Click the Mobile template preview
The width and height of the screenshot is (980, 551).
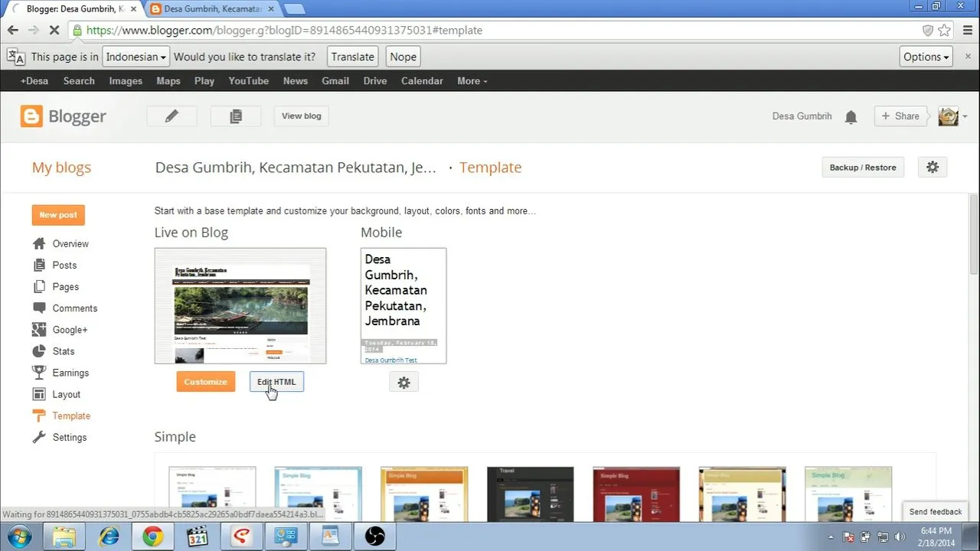pyautogui.click(x=403, y=306)
